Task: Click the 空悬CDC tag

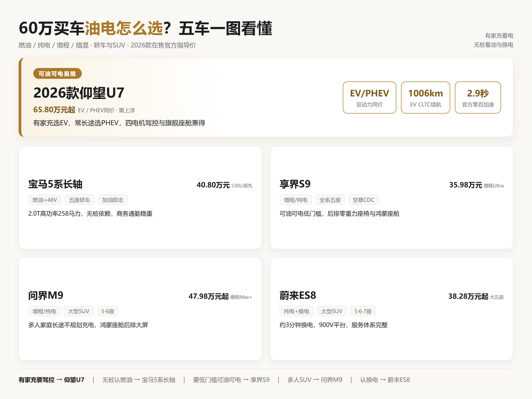Action: click(363, 200)
